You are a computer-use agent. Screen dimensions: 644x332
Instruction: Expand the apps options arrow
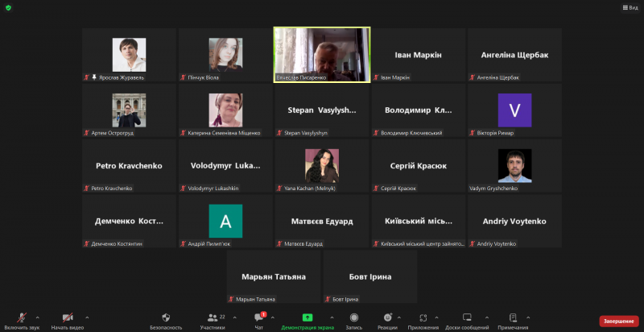[436, 317]
